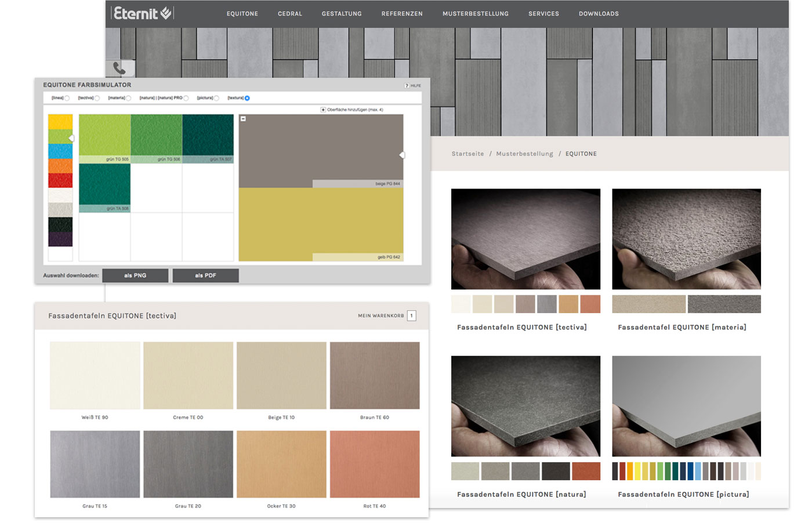This screenshot has height=526, width=812.
Task: Select the Beige TE 10 sample
Action: [281, 375]
